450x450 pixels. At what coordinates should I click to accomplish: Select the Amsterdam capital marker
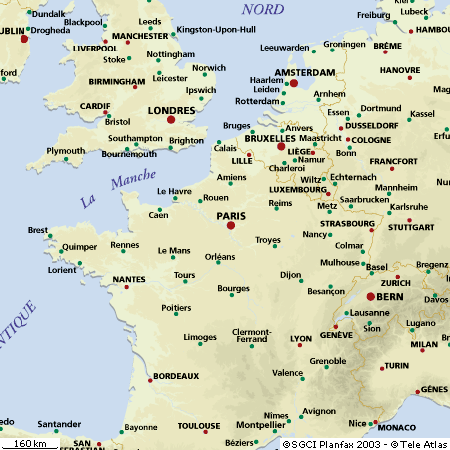[294, 83]
